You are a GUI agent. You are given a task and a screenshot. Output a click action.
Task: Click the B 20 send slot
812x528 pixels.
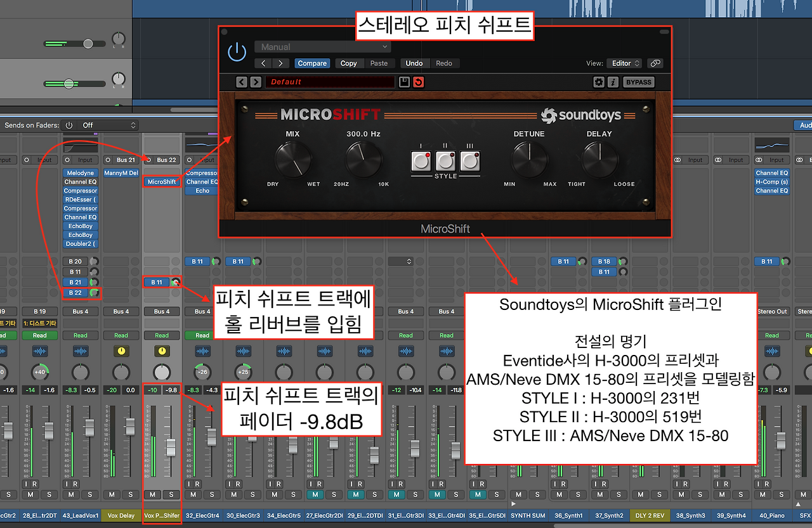coord(76,261)
